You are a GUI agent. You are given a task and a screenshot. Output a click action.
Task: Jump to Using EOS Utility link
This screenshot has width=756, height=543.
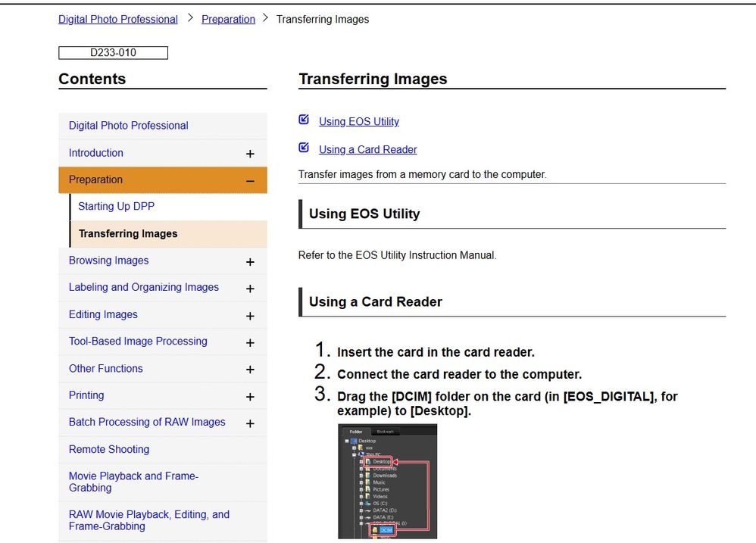pos(358,121)
